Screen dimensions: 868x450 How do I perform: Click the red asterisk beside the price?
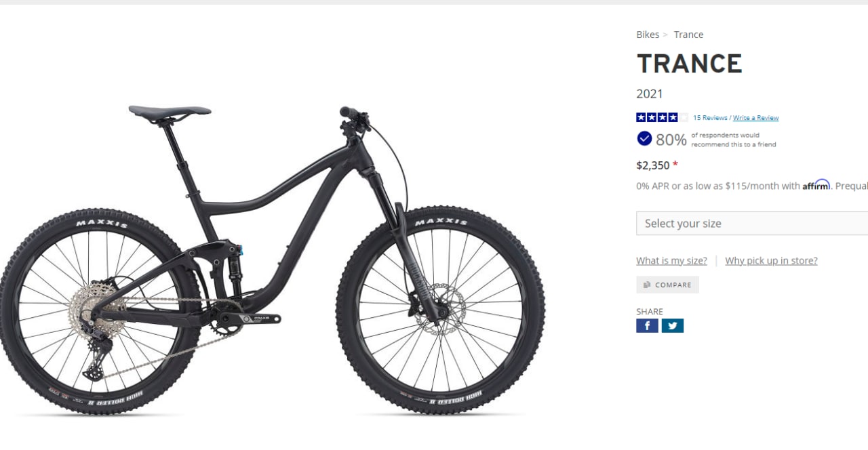pos(675,164)
